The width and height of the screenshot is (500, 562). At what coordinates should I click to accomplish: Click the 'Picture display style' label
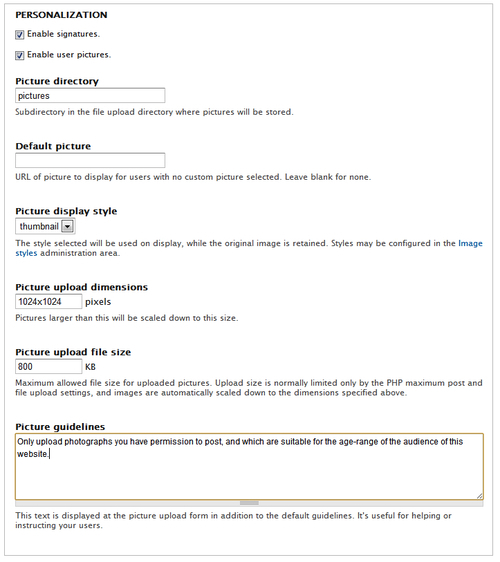(x=66, y=211)
